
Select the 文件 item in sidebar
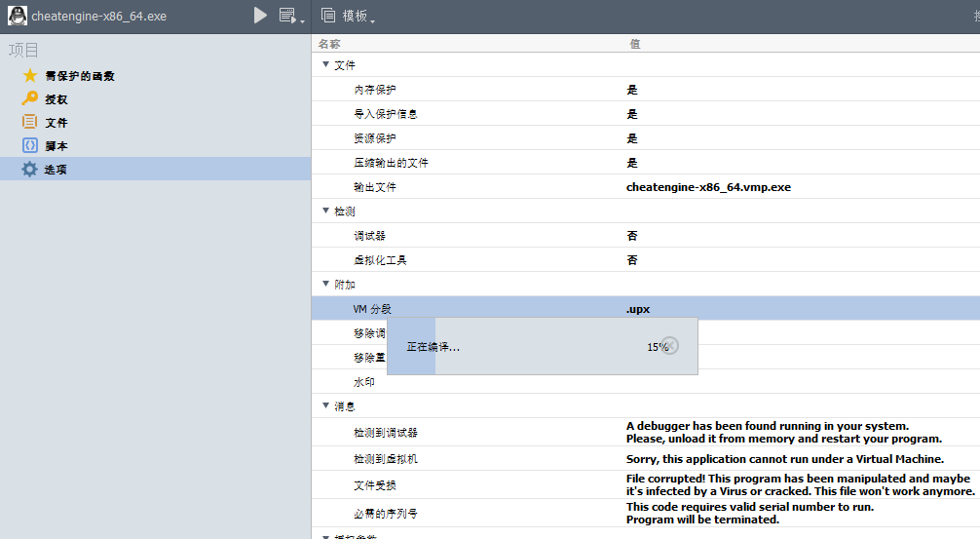pyautogui.click(x=155, y=123)
